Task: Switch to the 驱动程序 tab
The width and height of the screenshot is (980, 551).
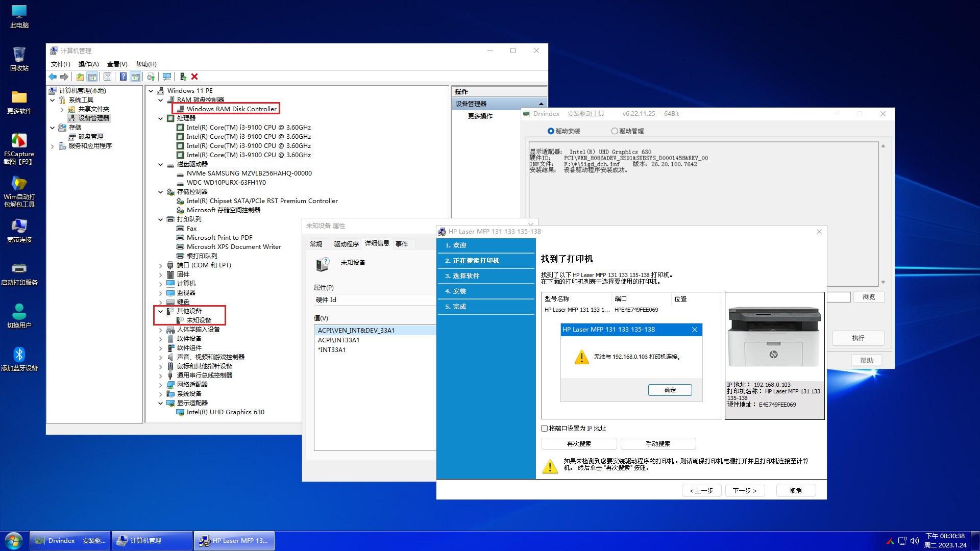Action: coord(346,244)
